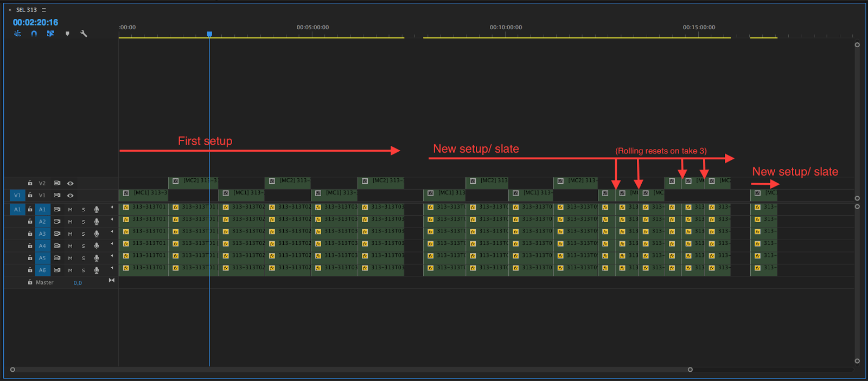The image size is (868, 381).
Task: Solo audio track A6
Action: coord(83,270)
